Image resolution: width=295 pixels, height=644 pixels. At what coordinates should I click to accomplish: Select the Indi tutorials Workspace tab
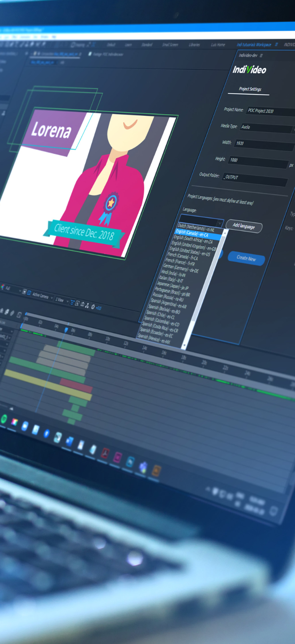(254, 45)
